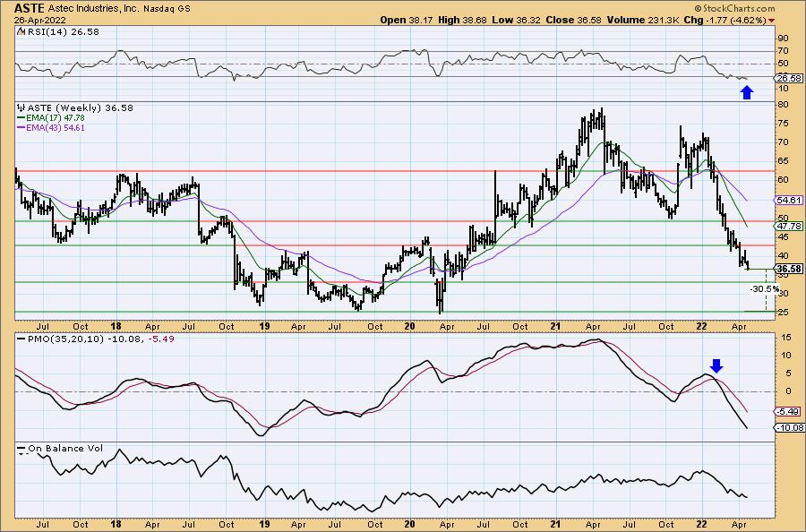
Task: Click the 40 level on the price axis
Action: pos(783,256)
